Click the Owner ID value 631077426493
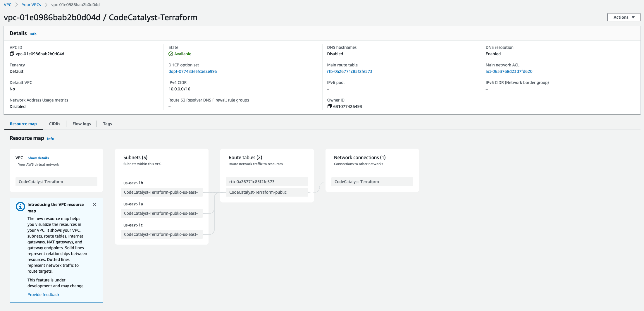Screen dimensions: 644x311 tap(347, 106)
